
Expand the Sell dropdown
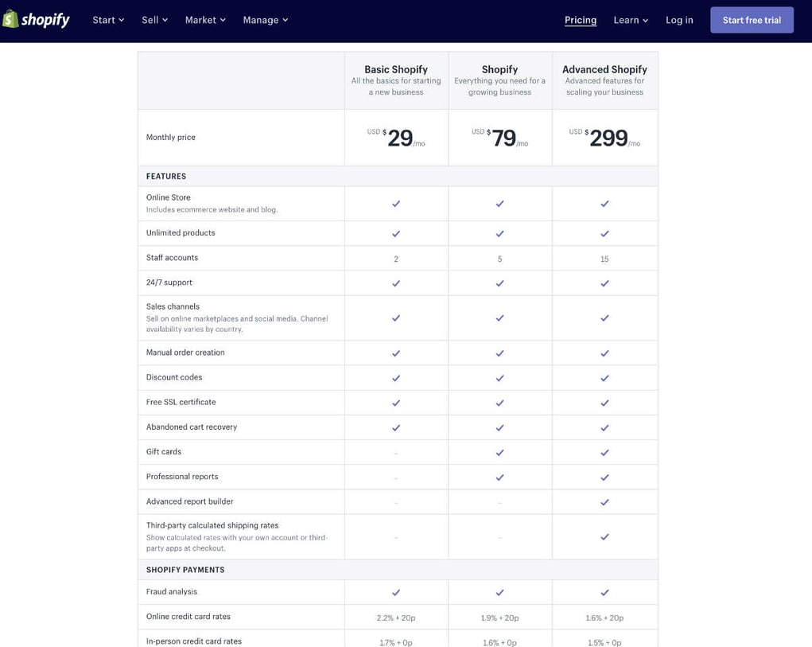coord(153,20)
